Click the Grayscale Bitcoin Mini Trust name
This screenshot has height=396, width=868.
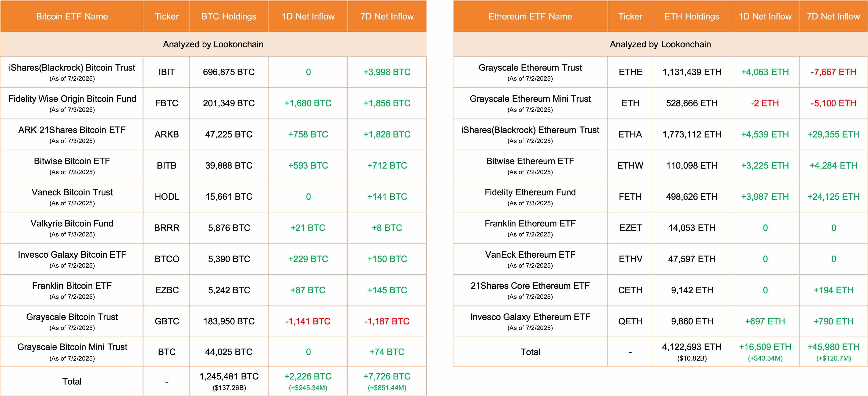(72, 347)
